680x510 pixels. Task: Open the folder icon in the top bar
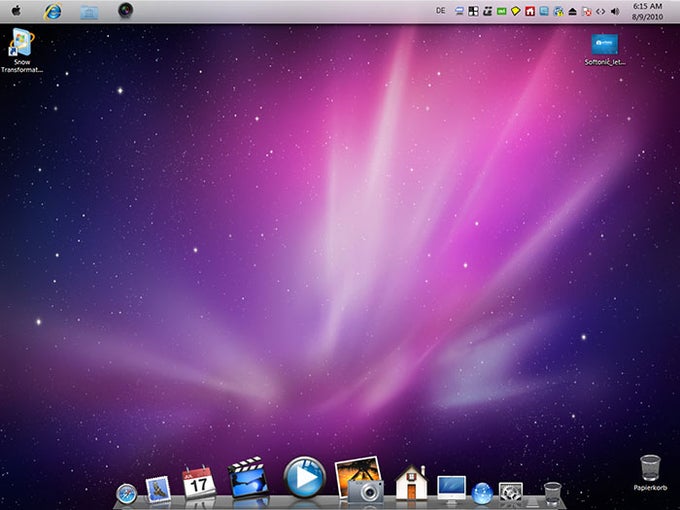click(x=89, y=12)
